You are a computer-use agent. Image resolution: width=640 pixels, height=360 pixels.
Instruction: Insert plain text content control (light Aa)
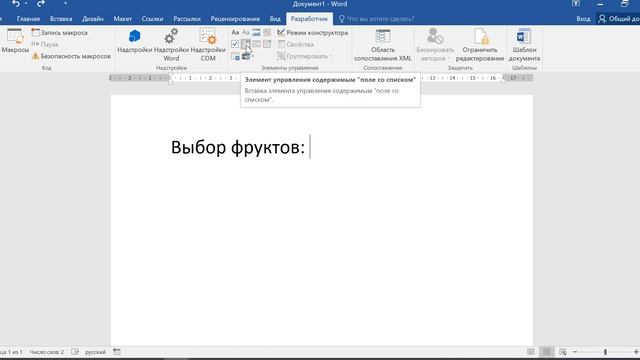(x=246, y=32)
